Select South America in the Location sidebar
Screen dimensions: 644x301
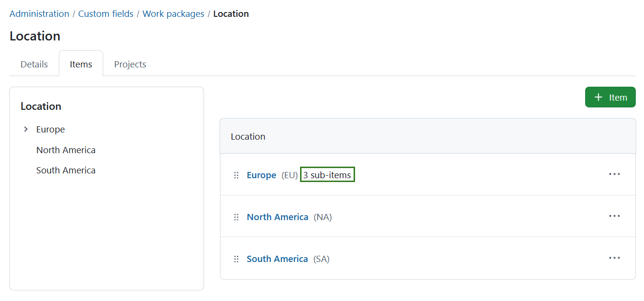coord(66,170)
